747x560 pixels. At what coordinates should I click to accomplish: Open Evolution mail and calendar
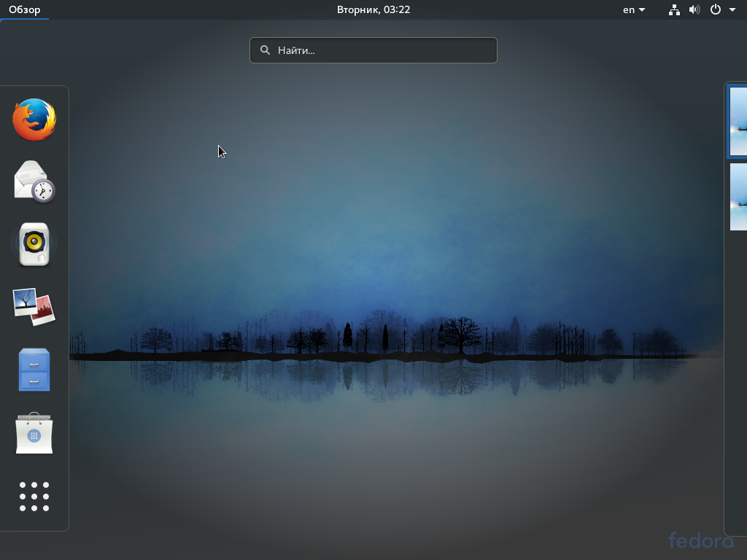coord(34,182)
